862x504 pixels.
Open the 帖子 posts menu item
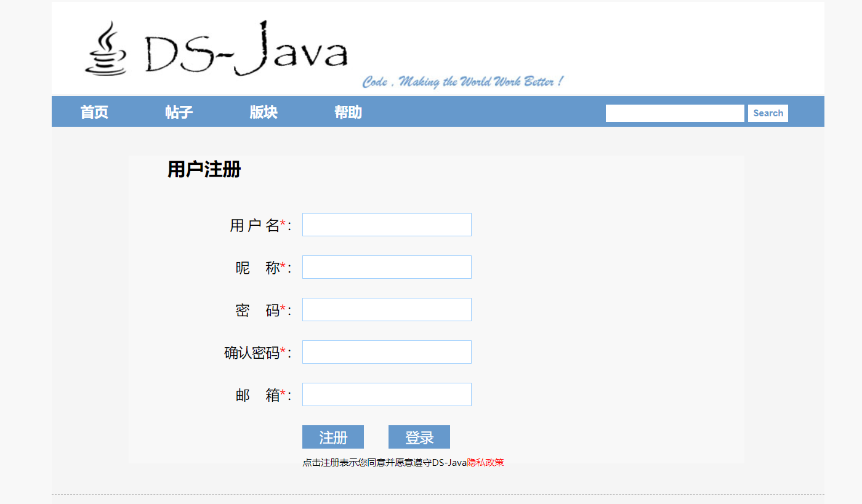(179, 112)
